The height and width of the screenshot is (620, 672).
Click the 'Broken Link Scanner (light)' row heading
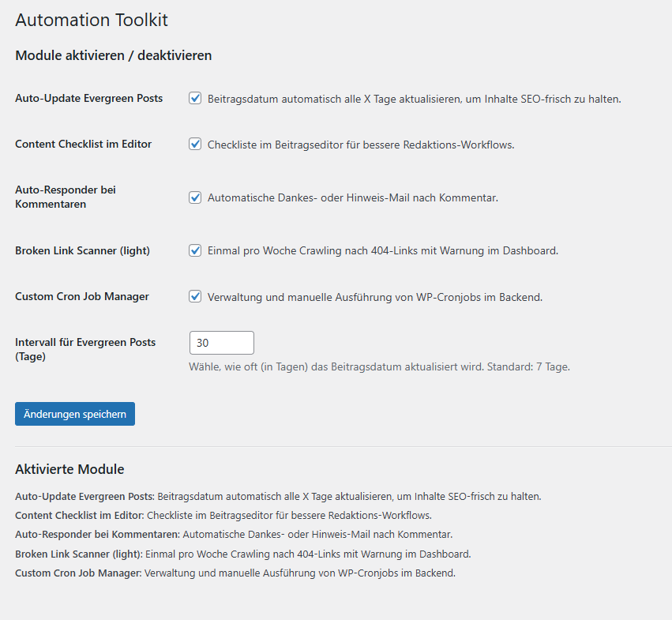82,250
